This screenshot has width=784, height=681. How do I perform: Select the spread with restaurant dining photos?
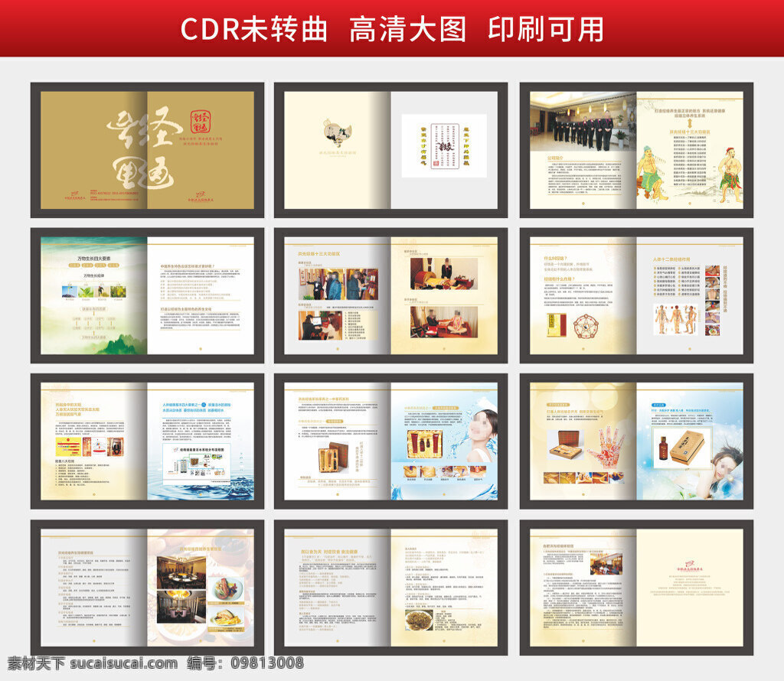pyautogui.click(x=147, y=588)
